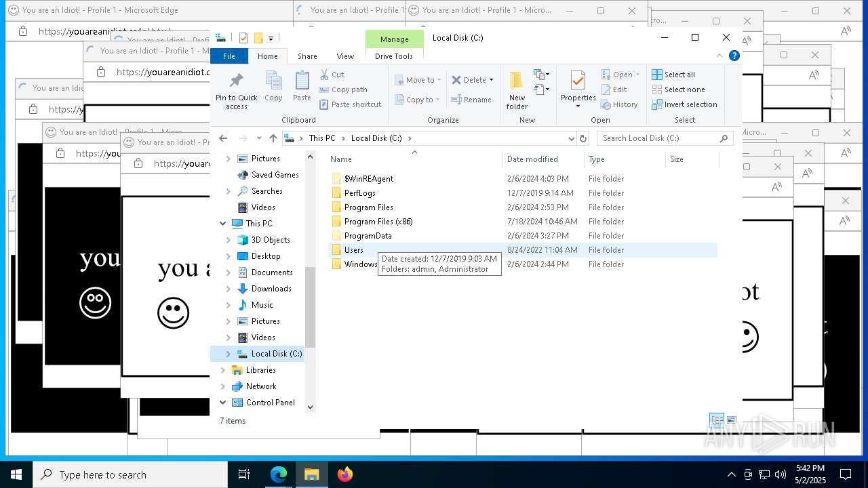Open the Drive Tools tab

[x=394, y=56]
